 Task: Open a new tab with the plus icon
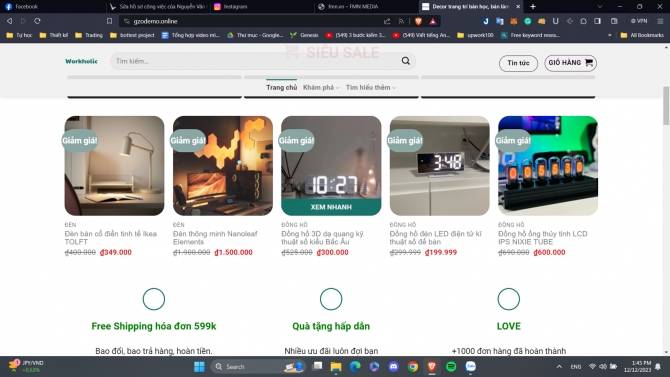[533, 6]
